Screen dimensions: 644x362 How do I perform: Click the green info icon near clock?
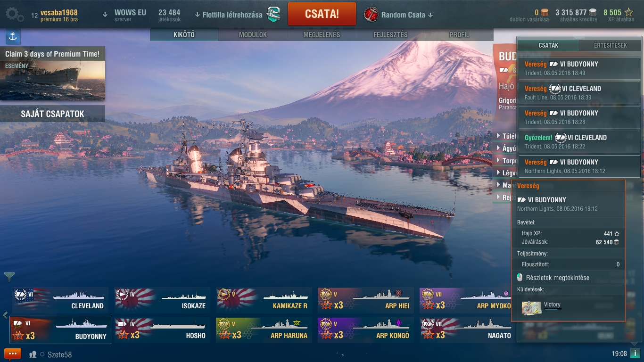click(x=635, y=354)
